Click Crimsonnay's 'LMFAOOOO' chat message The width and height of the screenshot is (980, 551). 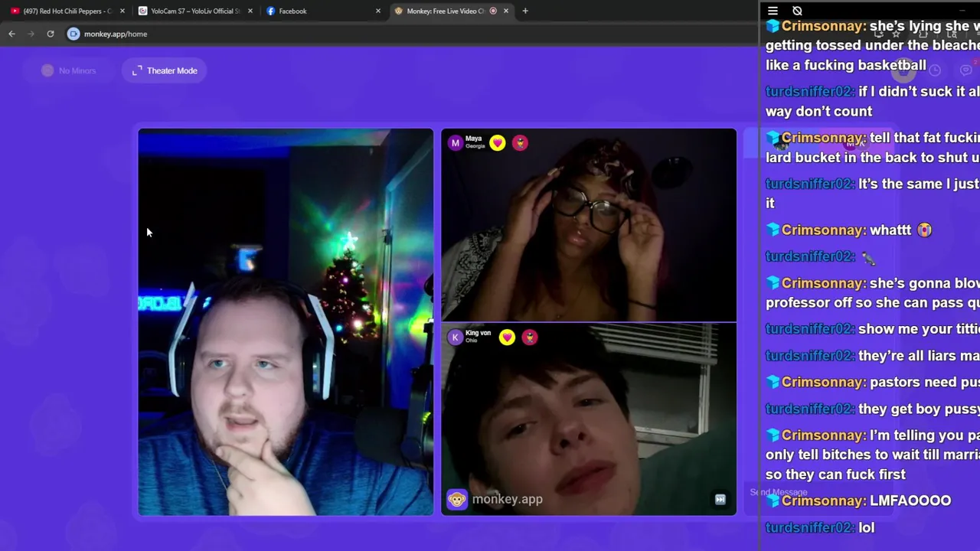tap(858, 500)
